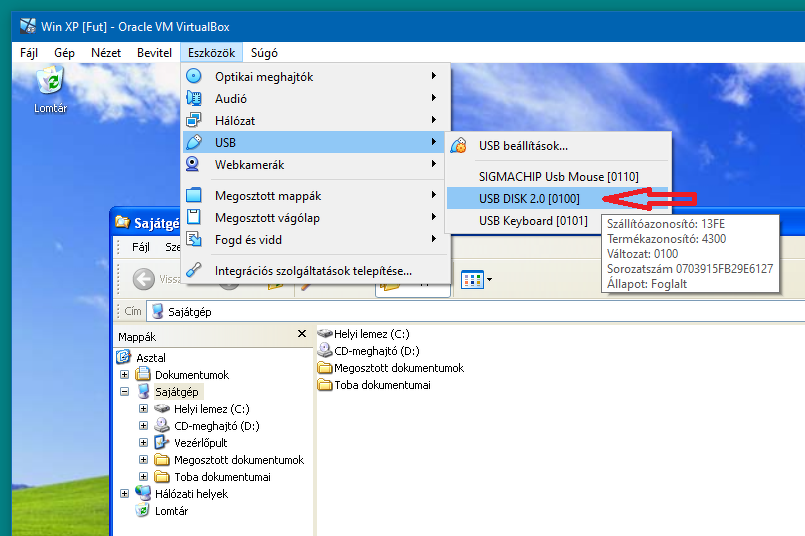Expand Vezérlőpult tree node
The image size is (805, 536).
tap(143, 442)
